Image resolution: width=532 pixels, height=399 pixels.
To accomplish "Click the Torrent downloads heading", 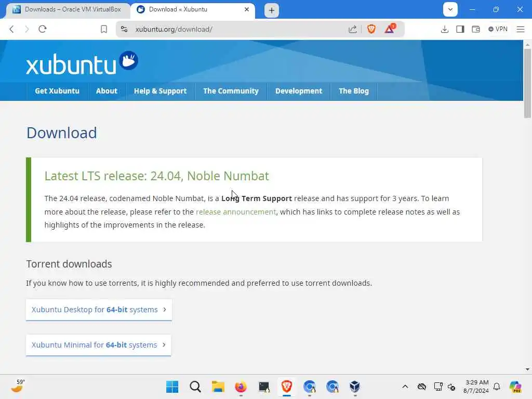I will click(x=69, y=264).
